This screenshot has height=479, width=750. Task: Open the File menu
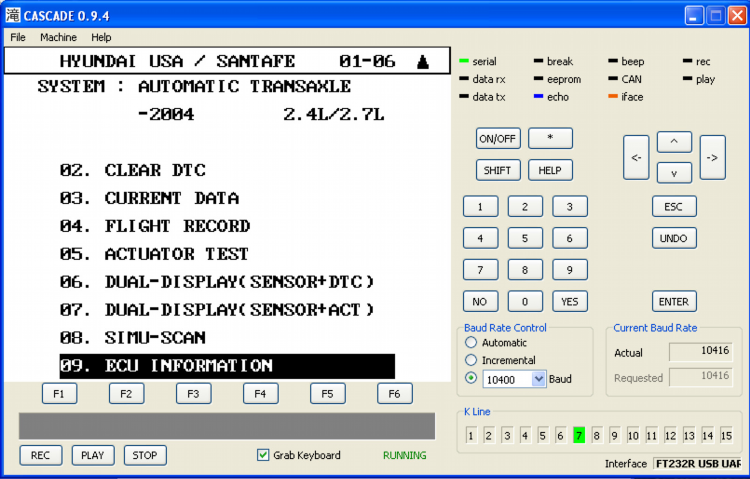(x=18, y=37)
